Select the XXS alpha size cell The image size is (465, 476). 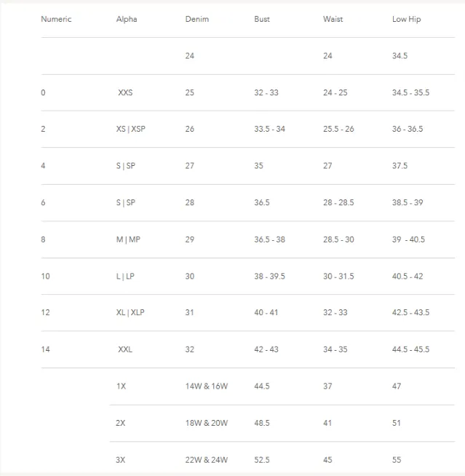click(x=125, y=92)
